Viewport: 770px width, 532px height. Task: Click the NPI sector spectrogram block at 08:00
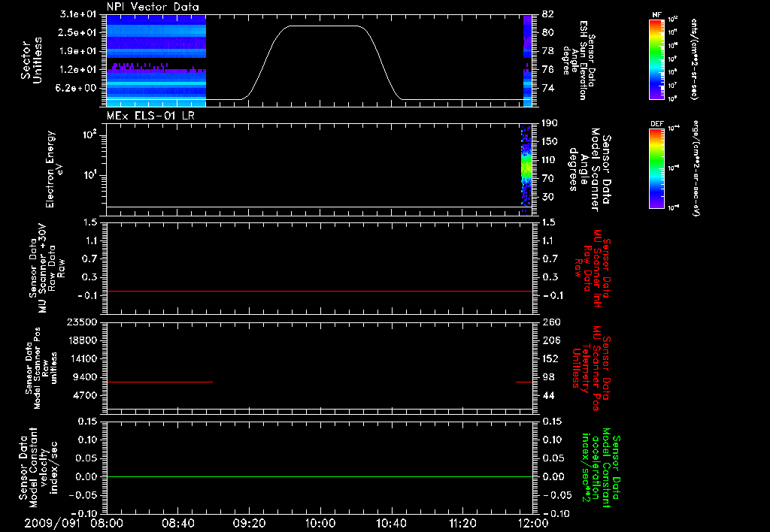156,61
